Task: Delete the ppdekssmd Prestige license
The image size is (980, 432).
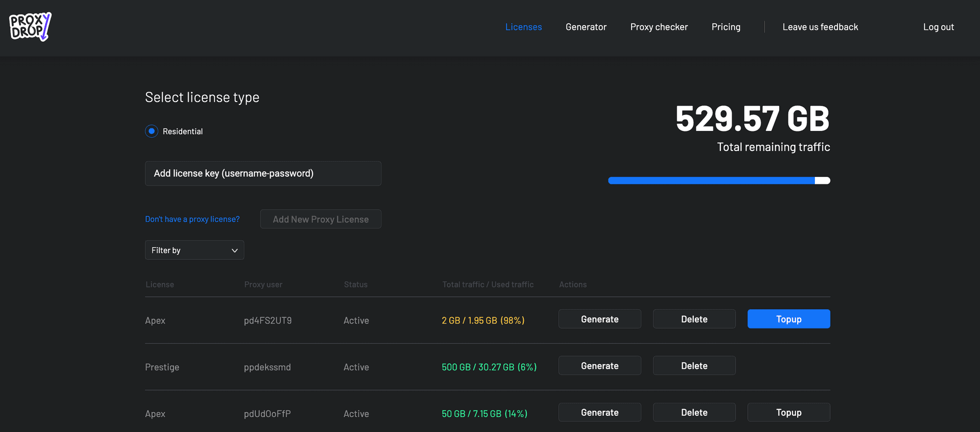Action: [694, 366]
